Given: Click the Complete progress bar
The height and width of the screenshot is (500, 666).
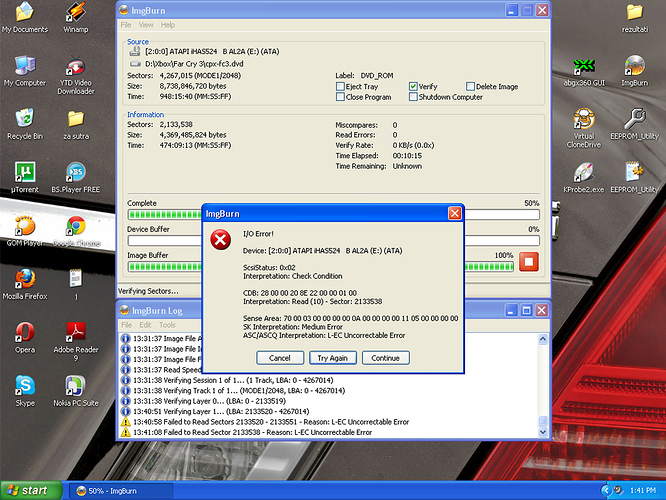Looking at the screenshot, I should (333, 215).
